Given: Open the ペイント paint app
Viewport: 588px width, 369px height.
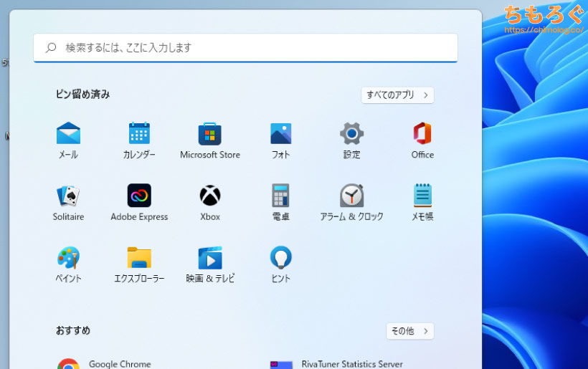Looking at the screenshot, I should tap(68, 264).
